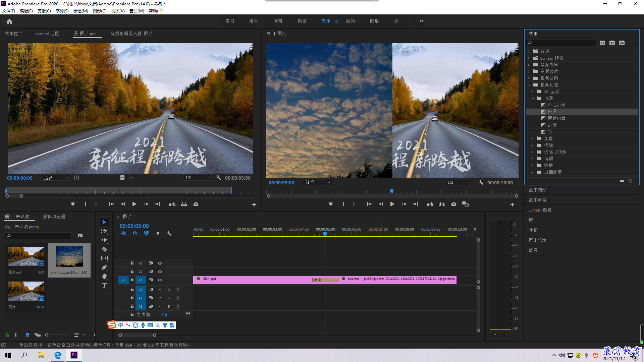Toggle Snap in Timeline magnet
644x362 pixels.
click(x=135, y=233)
